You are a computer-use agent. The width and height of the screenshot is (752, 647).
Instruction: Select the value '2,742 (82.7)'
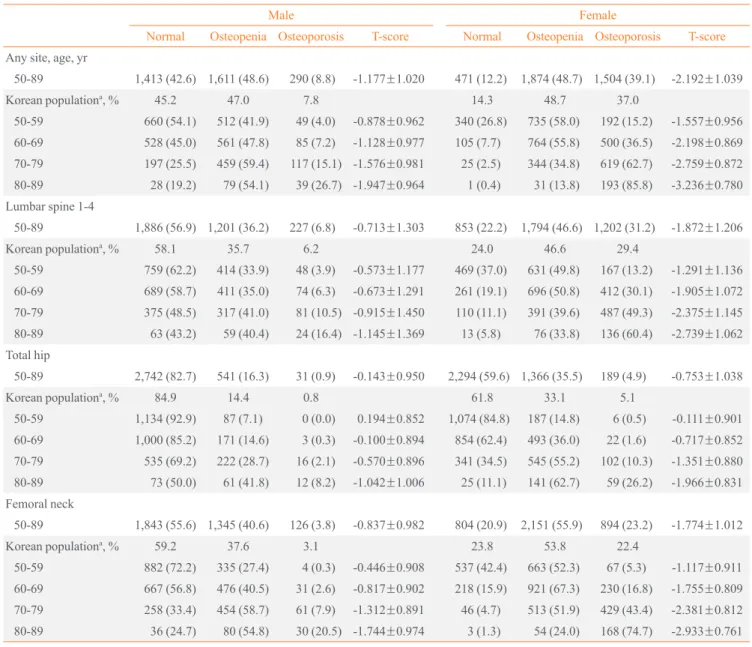point(165,376)
